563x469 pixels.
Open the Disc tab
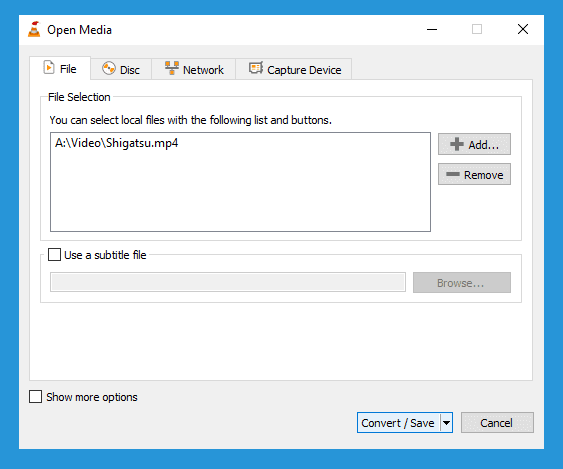[x=121, y=69]
